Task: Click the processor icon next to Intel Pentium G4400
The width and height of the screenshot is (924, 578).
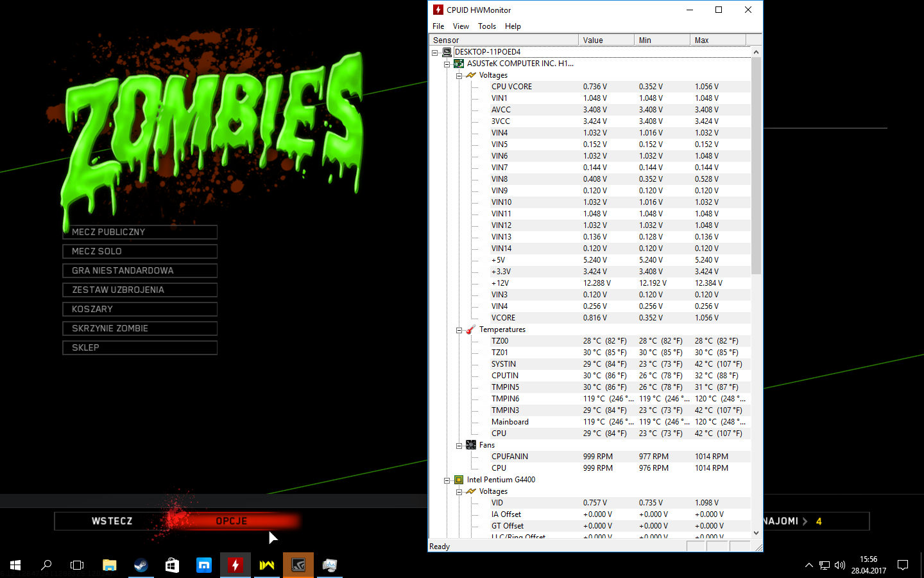Action: (x=459, y=480)
